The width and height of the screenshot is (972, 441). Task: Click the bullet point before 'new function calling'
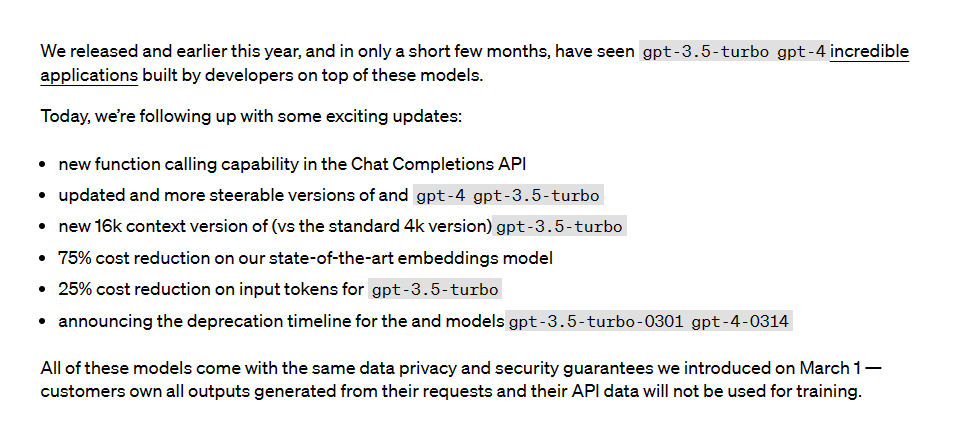click(x=42, y=164)
